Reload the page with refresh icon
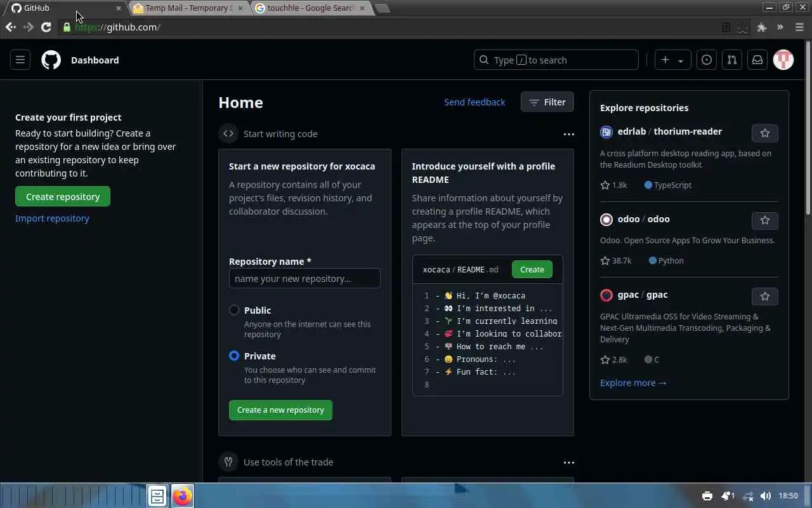Screen dimensions: 812x508 pyautogui.click(x=46, y=27)
